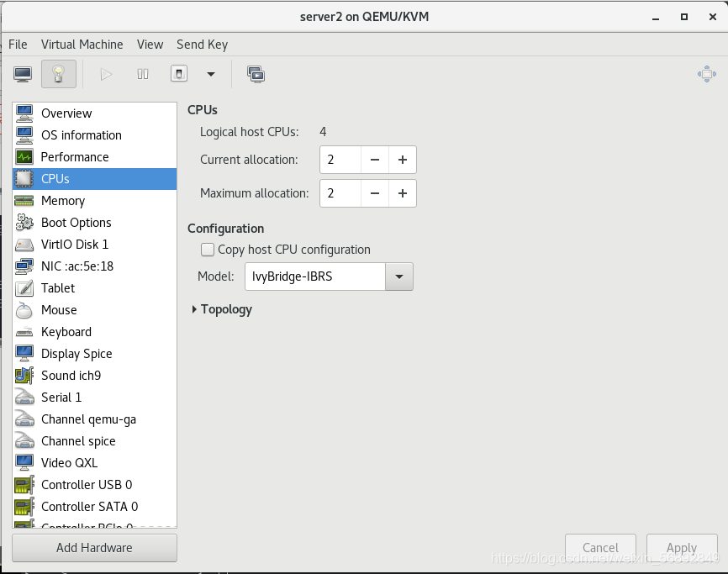Select the Keyboard device
The image size is (728, 574).
(x=95, y=331)
